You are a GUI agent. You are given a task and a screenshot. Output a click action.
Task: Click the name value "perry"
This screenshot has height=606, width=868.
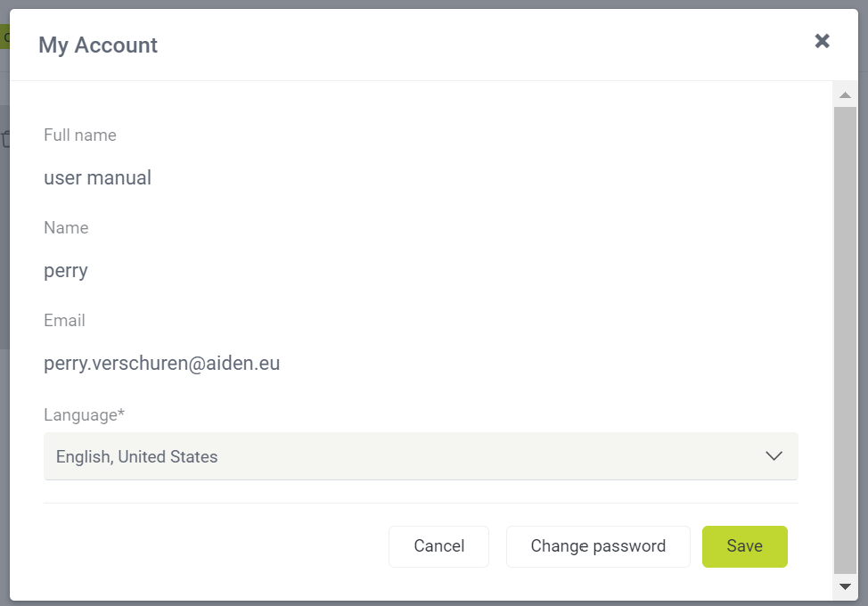[66, 270]
